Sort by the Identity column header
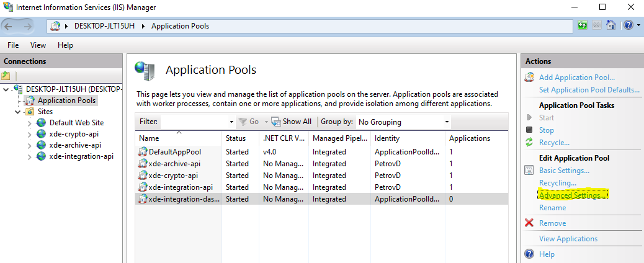 408,138
